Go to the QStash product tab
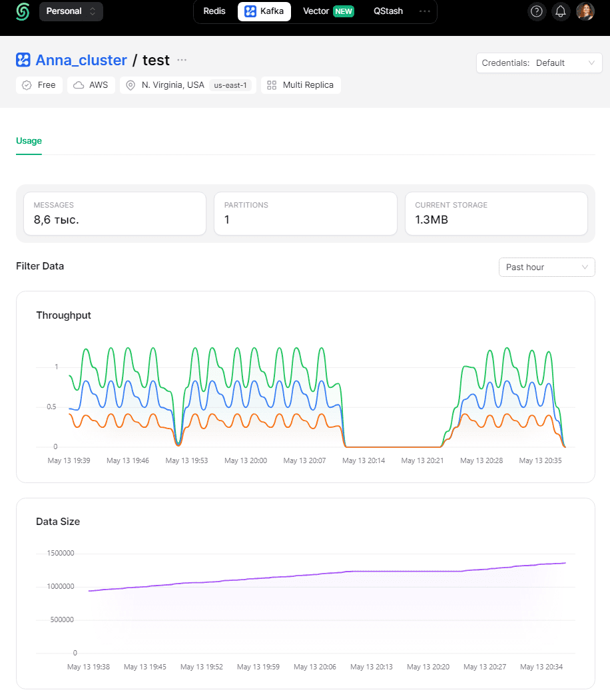 click(x=388, y=11)
